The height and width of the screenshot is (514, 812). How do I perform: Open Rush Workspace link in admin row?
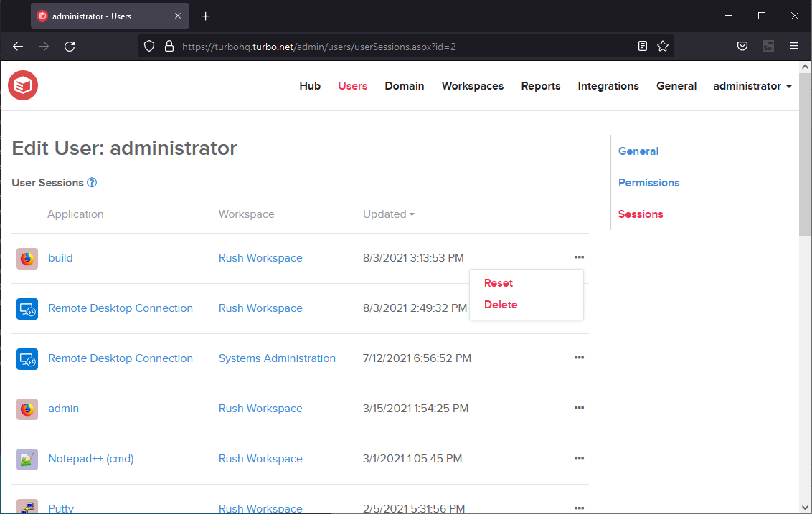260,409
